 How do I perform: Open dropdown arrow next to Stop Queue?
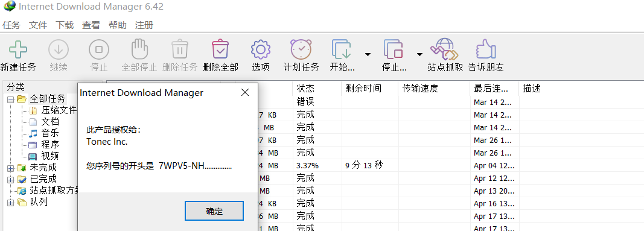coord(419,54)
